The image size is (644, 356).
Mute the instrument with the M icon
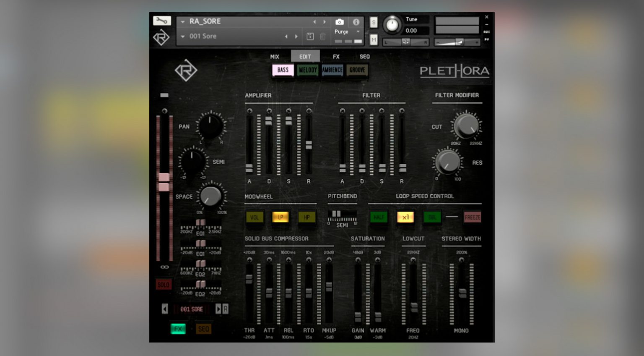[x=374, y=38]
